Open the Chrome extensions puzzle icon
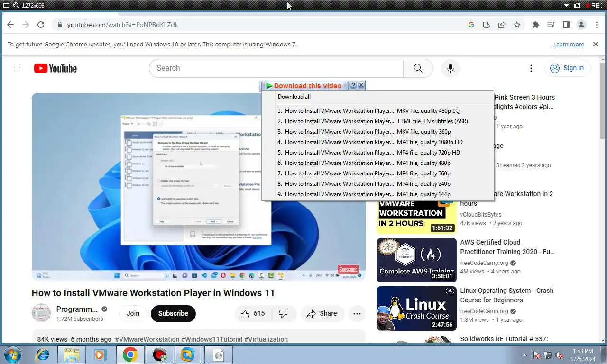Image resolution: width=607 pixels, height=364 pixels. click(536, 25)
